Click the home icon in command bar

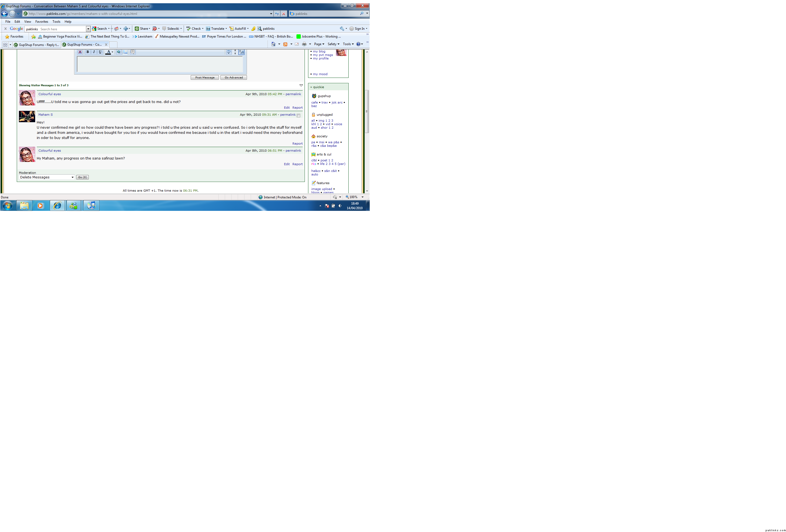(273, 44)
